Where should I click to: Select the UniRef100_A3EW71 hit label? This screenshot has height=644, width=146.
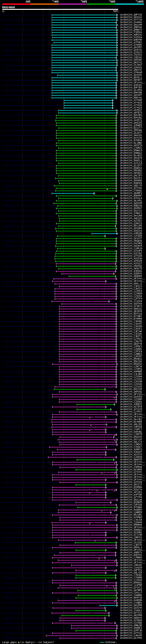pyautogui.click(x=131, y=405)
